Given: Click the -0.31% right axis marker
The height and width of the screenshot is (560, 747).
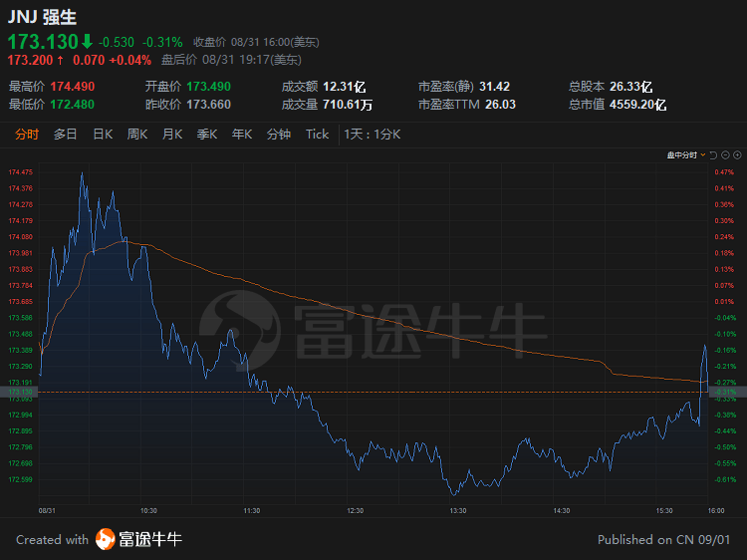Looking at the screenshot, I should click(x=726, y=392).
